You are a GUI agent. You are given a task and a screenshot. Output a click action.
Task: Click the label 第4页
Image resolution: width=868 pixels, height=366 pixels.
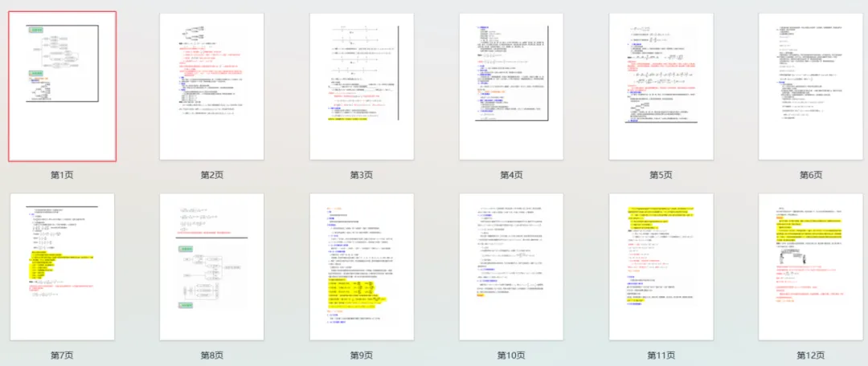click(x=511, y=175)
